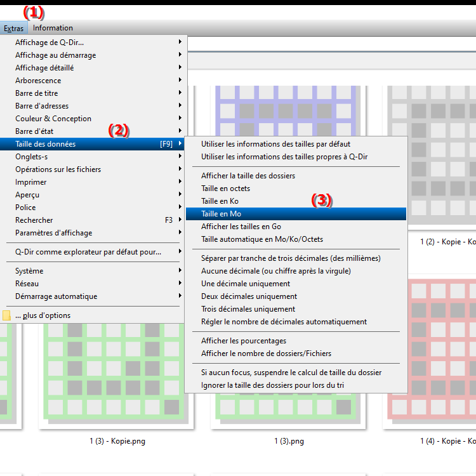Open Barre de titre submenu

(92, 93)
